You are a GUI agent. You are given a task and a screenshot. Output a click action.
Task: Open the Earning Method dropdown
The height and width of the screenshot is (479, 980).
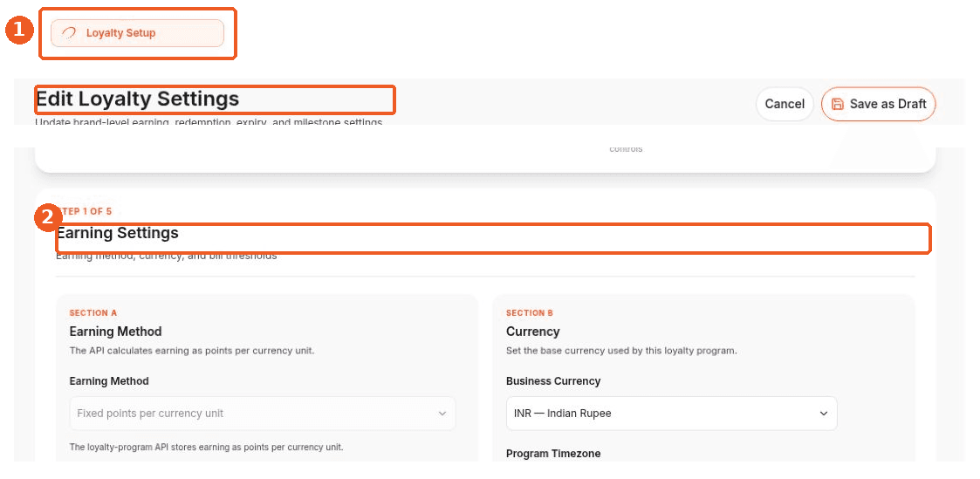[263, 414]
